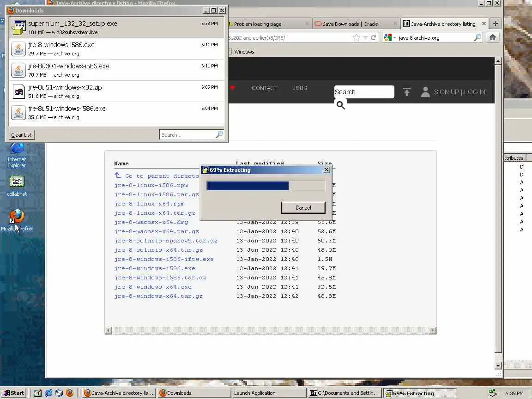
Task: Open the JOBS menu item on archive.org
Action: pyautogui.click(x=300, y=88)
